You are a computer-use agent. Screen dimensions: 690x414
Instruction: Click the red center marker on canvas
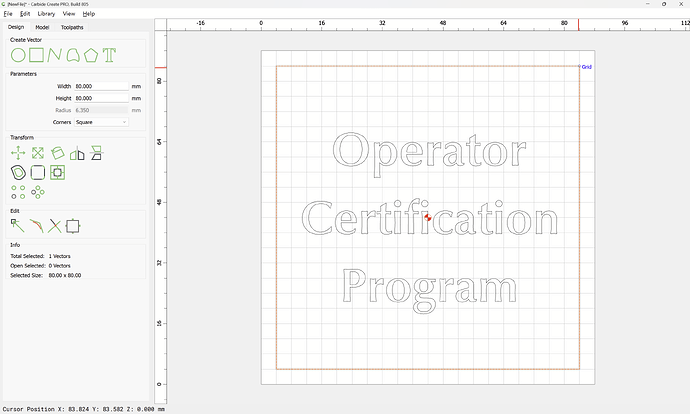[428, 217]
